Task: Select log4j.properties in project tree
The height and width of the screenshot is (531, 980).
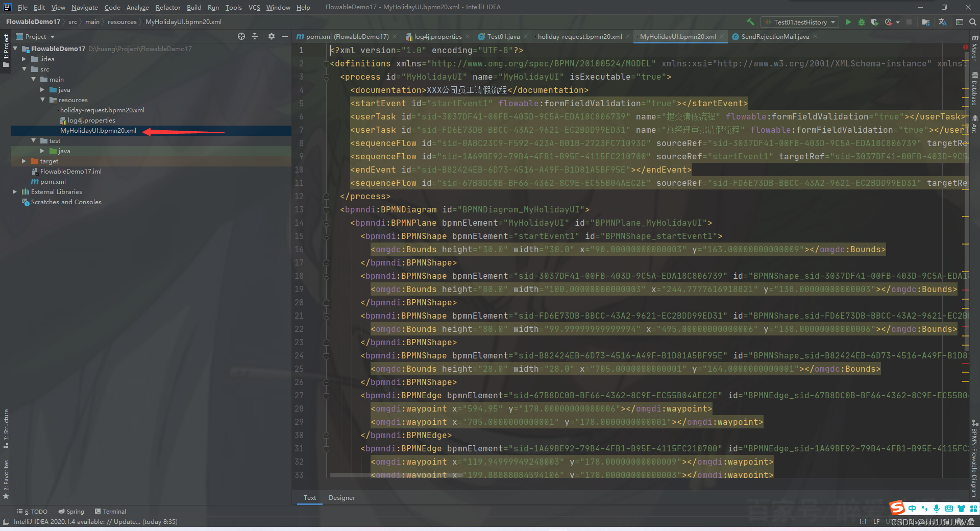Action: point(91,120)
